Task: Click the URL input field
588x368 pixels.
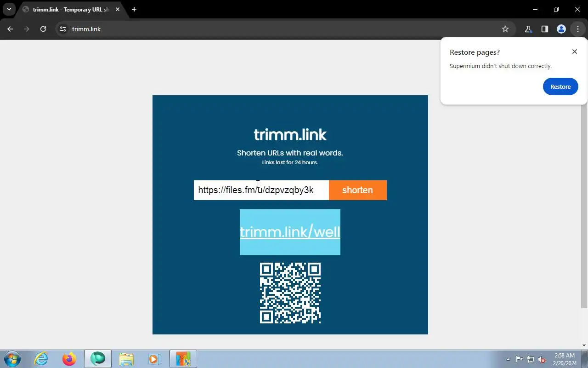Action: click(261, 190)
